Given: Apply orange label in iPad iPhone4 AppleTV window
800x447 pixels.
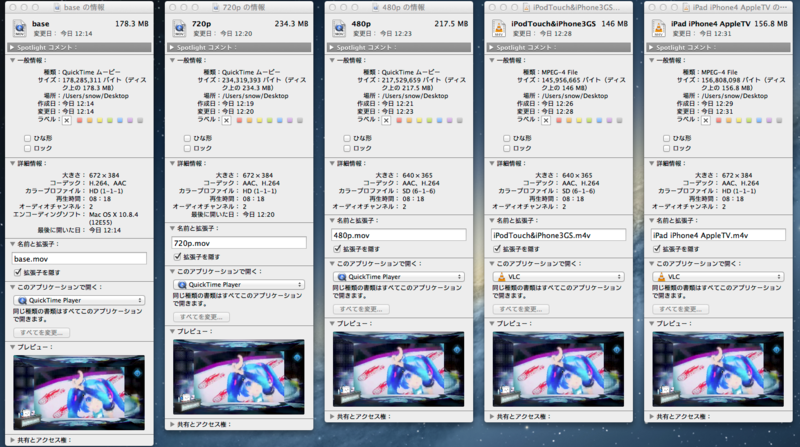Looking at the screenshot, I should [x=729, y=120].
